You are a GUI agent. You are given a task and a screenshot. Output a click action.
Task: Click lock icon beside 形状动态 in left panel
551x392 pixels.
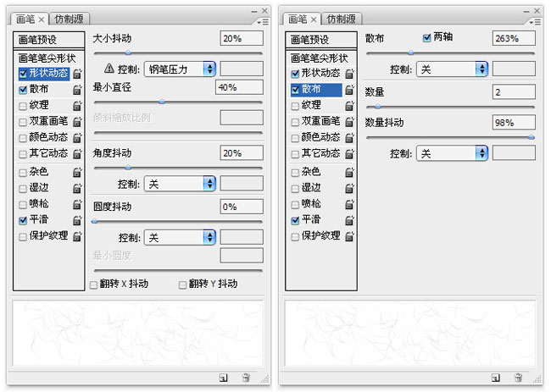click(77, 74)
